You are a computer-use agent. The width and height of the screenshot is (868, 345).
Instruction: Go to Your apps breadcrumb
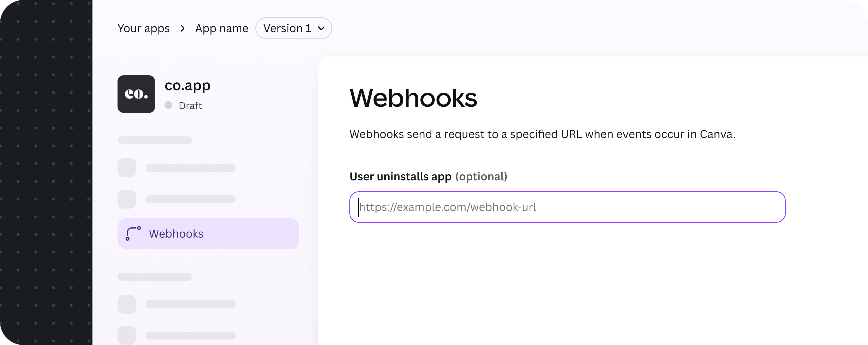point(144,29)
